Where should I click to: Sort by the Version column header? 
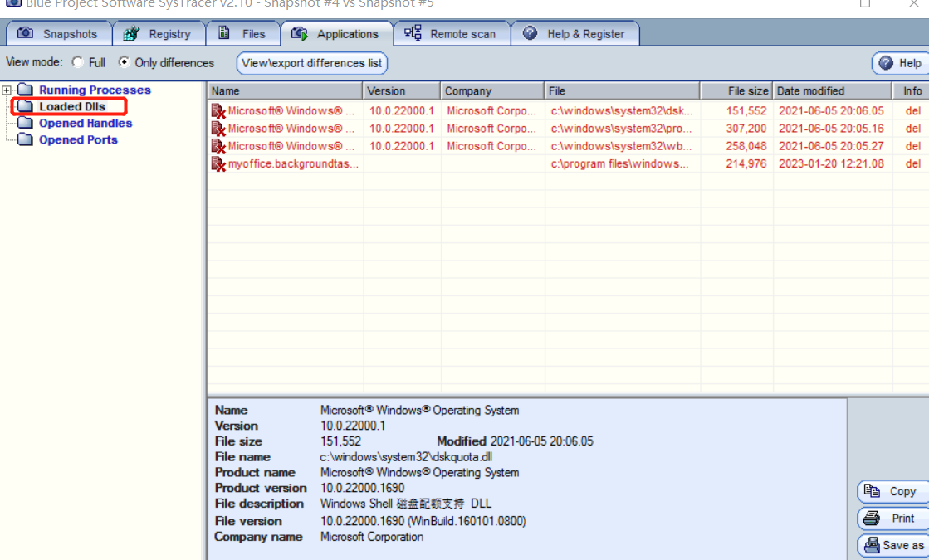pos(401,90)
